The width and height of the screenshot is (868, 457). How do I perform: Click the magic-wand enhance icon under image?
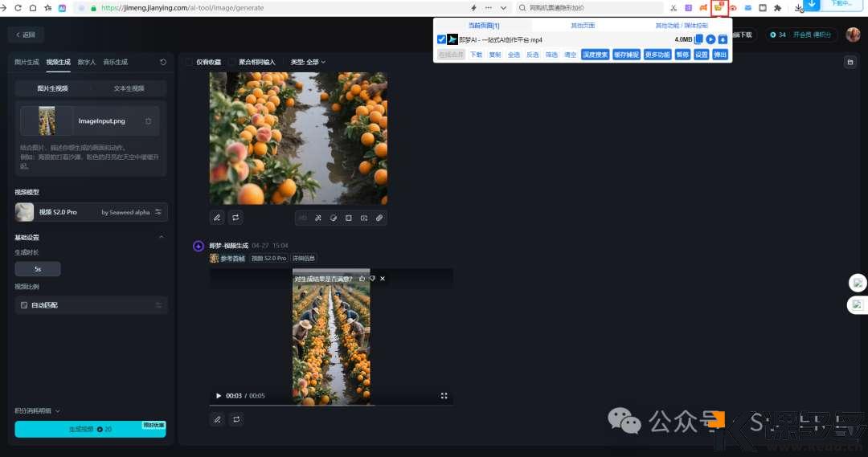(317, 218)
